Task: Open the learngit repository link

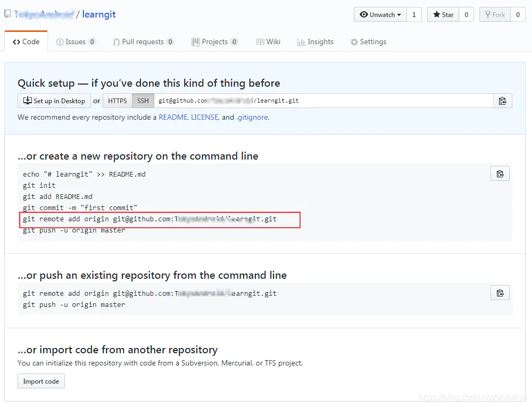Action: click(x=99, y=14)
